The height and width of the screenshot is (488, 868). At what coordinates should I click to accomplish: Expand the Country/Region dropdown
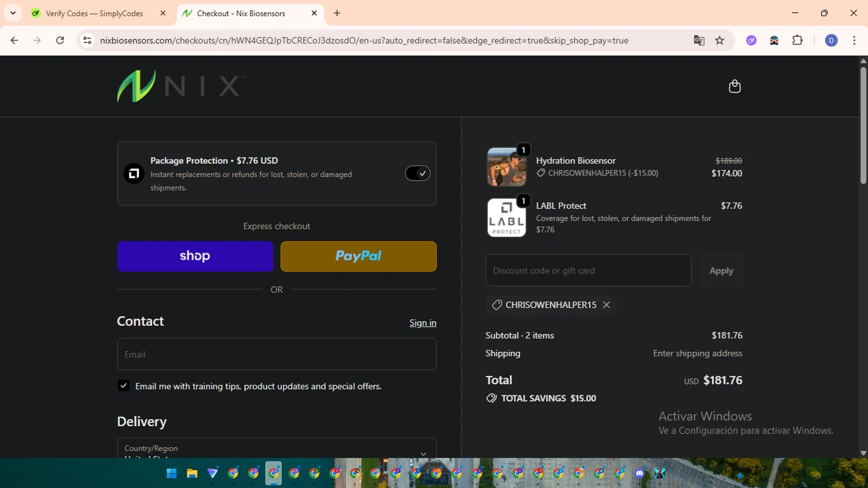277,448
